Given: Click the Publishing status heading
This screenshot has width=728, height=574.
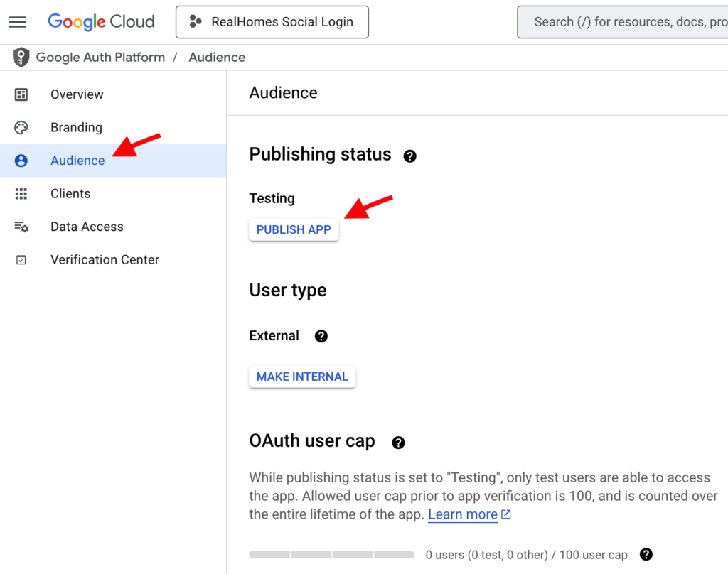Looking at the screenshot, I should tap(321, 154).
